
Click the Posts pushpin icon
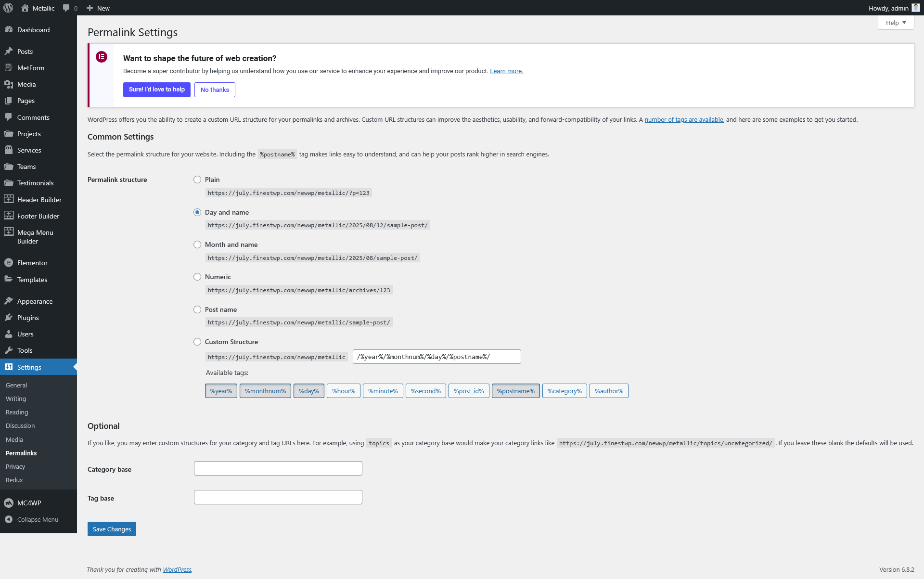[9, 51]
